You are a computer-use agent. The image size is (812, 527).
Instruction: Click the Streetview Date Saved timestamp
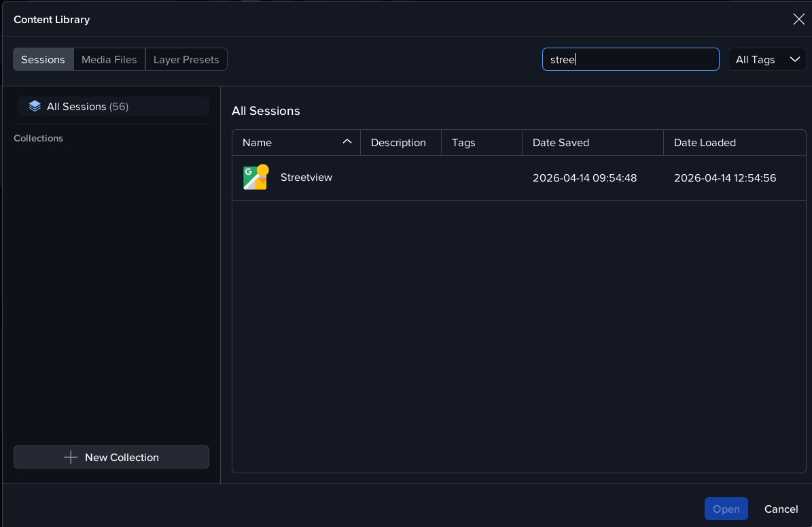point(584,178)
